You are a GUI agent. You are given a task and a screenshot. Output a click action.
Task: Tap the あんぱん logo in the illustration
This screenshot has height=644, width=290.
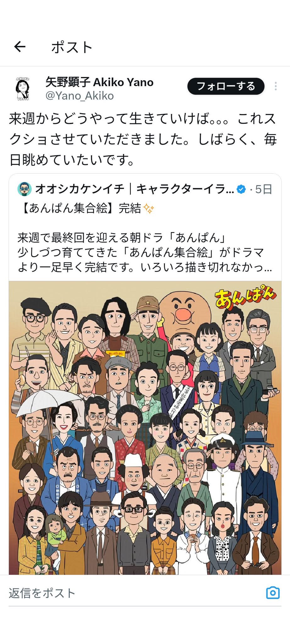click(x=245, y=297)
